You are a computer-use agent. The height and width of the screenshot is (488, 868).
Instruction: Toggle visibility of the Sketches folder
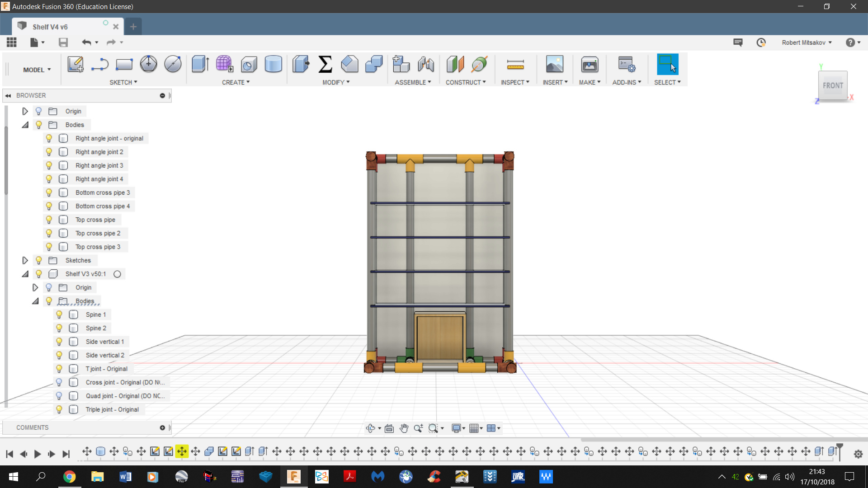39,260
